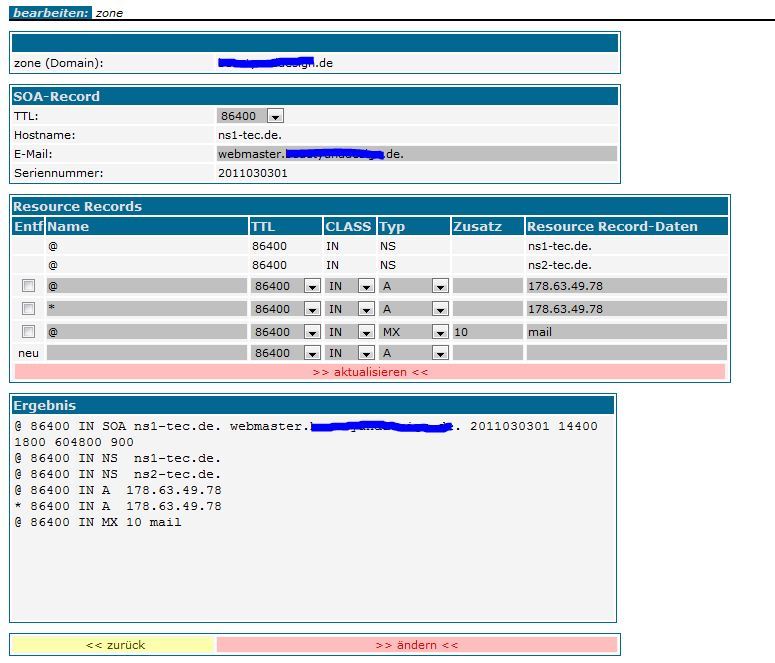Click Resource Record-Daten field of new record
775x663 pixels.
tap(626, 353)
